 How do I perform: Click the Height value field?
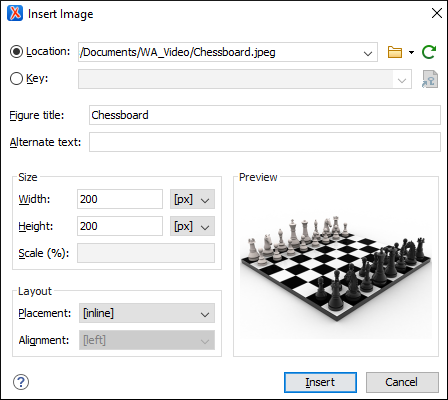click(x=120, y=226)
